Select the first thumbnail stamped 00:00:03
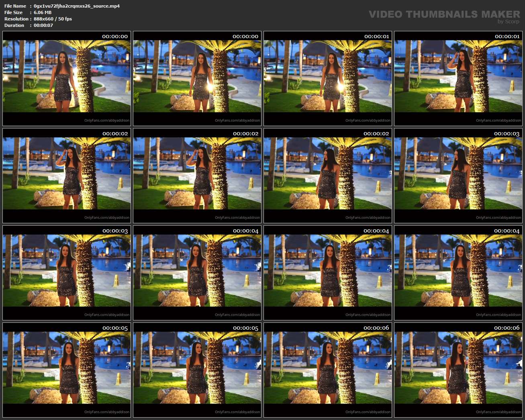Screen dimensions: 525x420 pyautogui.click(x=458, y=175)
